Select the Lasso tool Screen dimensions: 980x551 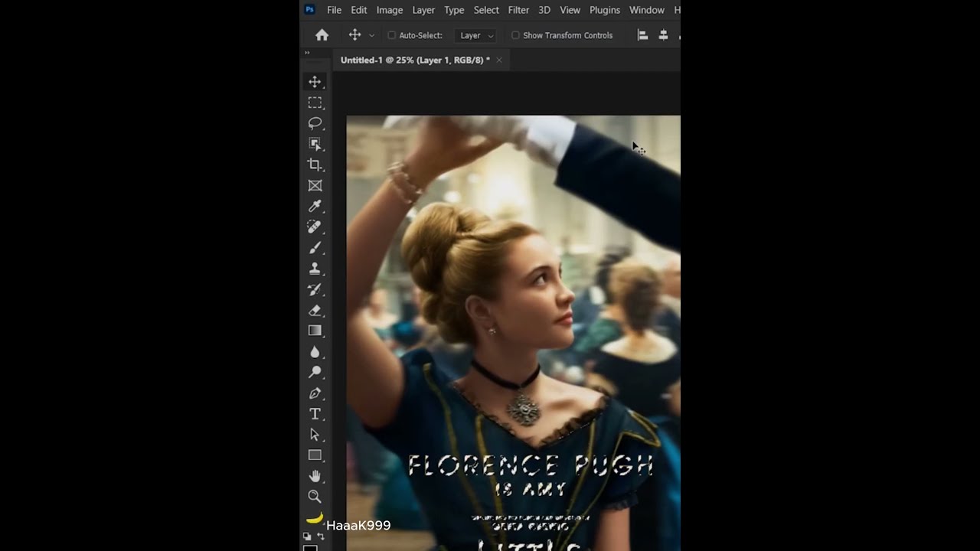pos(315,123)
